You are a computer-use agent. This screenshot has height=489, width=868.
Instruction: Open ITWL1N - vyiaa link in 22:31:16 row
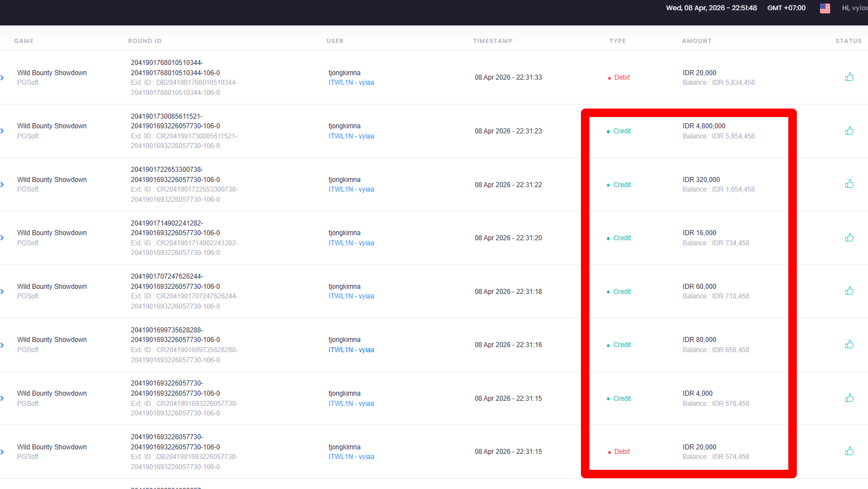click(x=351, y=350)
